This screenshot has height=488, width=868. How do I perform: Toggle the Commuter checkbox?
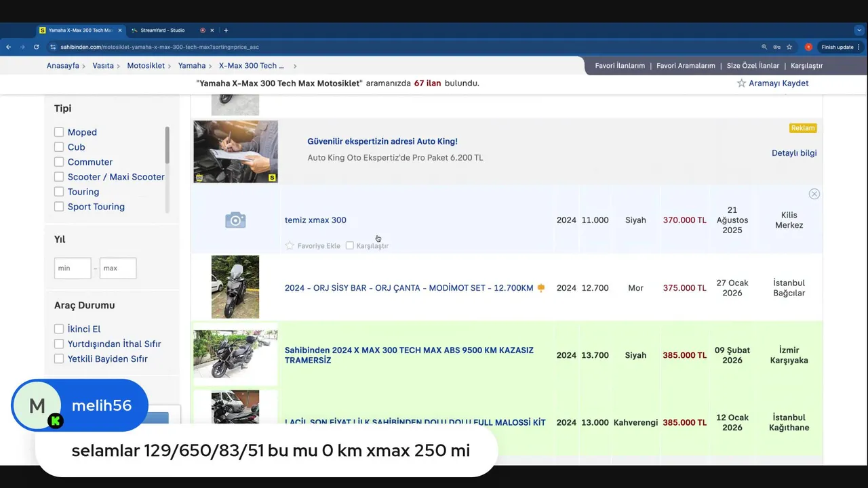(59, 162)
